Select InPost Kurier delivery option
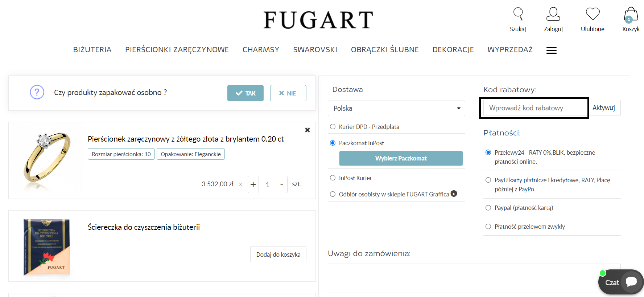This screenshot has width=644, height=297. [333, 178]
